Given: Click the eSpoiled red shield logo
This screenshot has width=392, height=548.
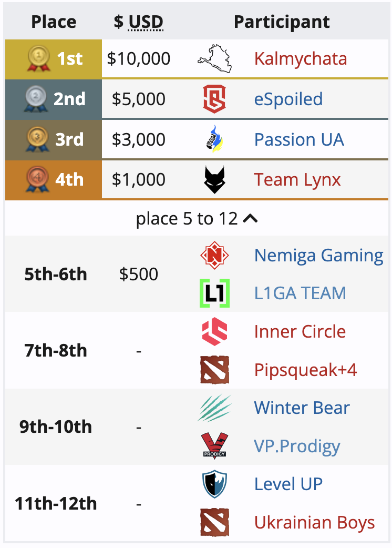Looking at the screenshot, I should [x=214, y=99].
